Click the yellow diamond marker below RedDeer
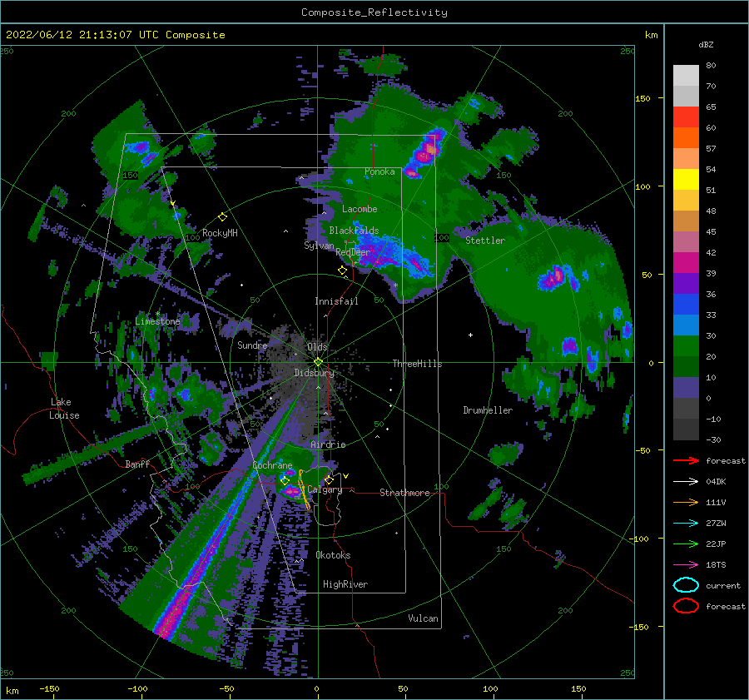 343,271
